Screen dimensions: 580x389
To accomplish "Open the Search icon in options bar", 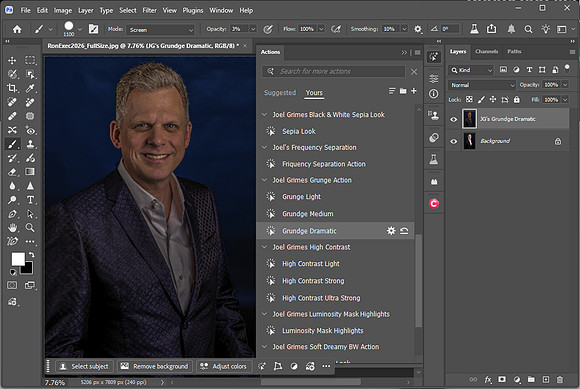I will 529,29.
